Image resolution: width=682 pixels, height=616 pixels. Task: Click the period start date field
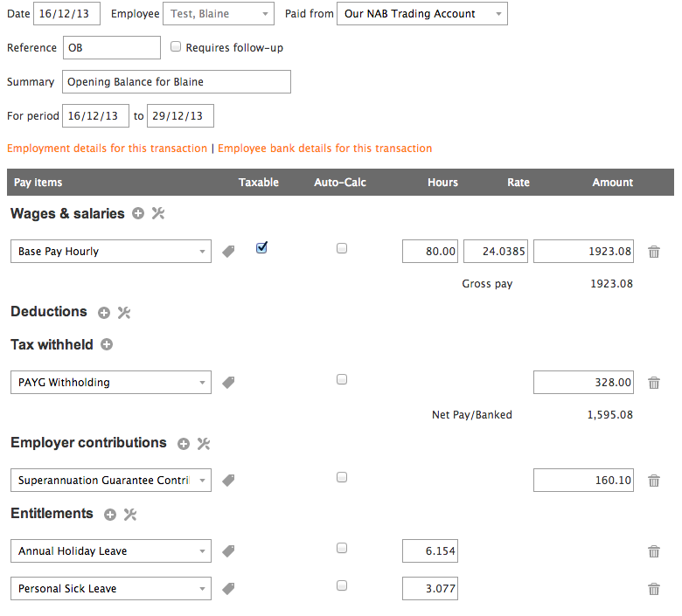point(95,116)
